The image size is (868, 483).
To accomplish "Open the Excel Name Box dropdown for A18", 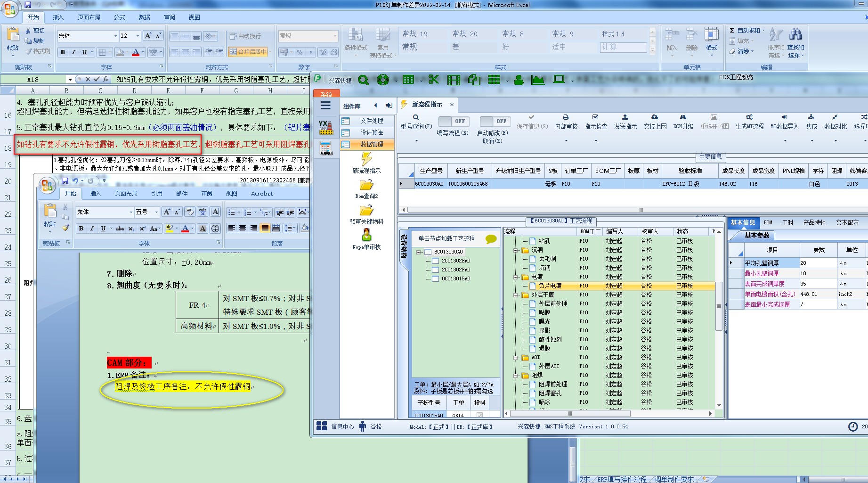I will 70,80.
